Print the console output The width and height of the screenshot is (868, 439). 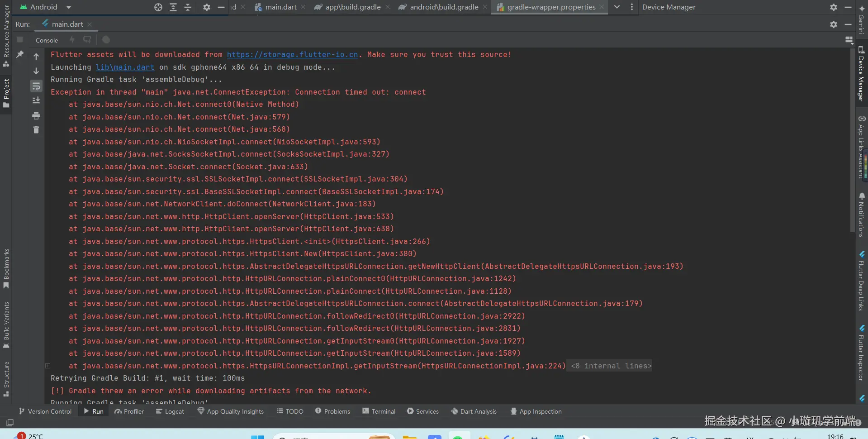[36, 115]
